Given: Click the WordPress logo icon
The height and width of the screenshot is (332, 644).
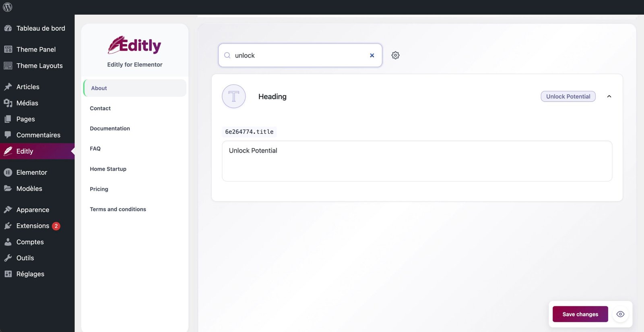Looking at the screenshot, I should pos(8,7).
